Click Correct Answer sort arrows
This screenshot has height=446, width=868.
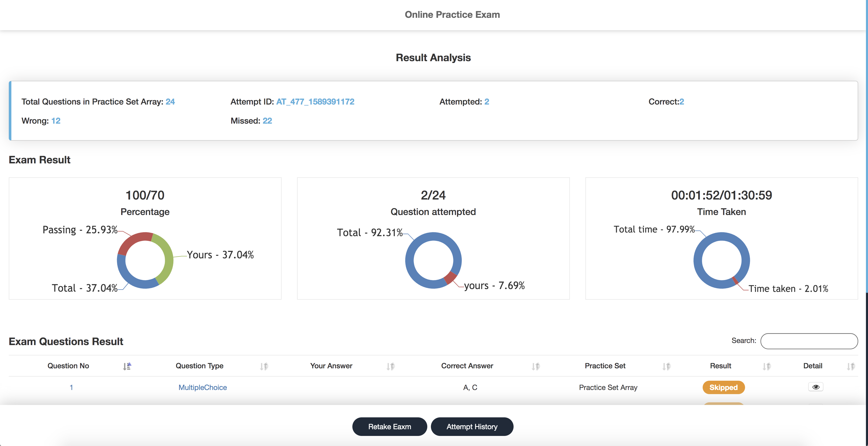coord(536,366)
